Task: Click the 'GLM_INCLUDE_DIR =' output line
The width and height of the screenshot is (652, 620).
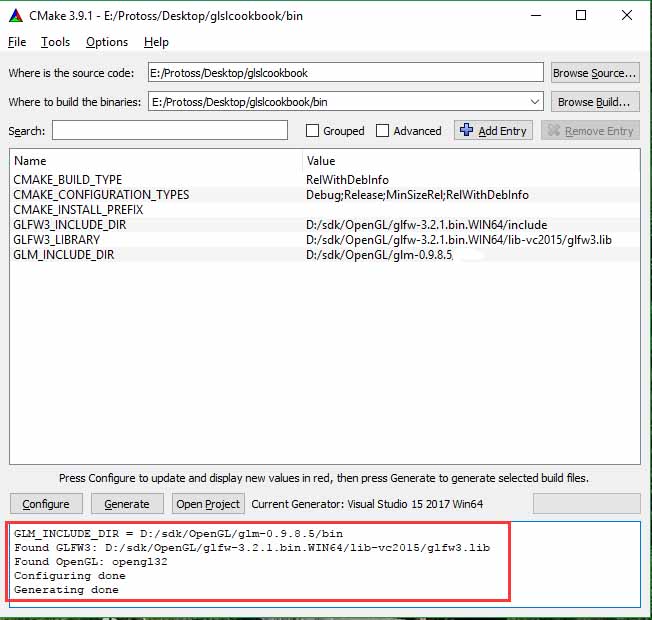Action: coord(178,534)
